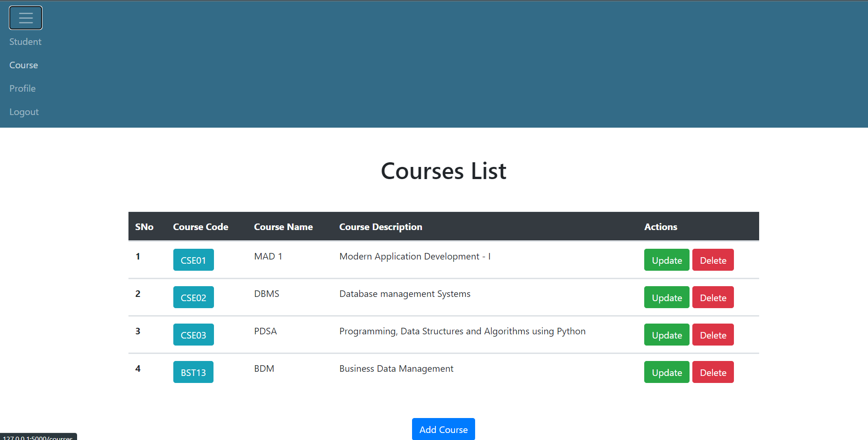Delete the PDSA course

[713, 335]
